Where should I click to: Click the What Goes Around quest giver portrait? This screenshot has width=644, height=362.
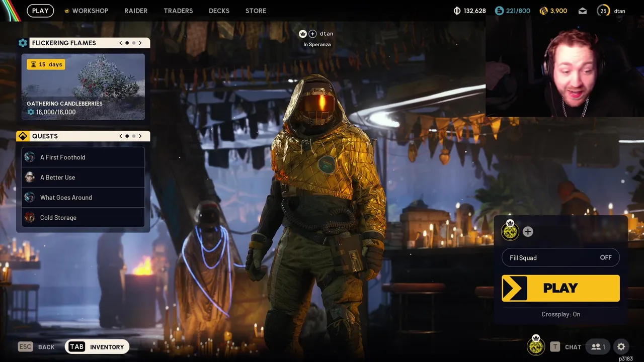click(30, 198)
